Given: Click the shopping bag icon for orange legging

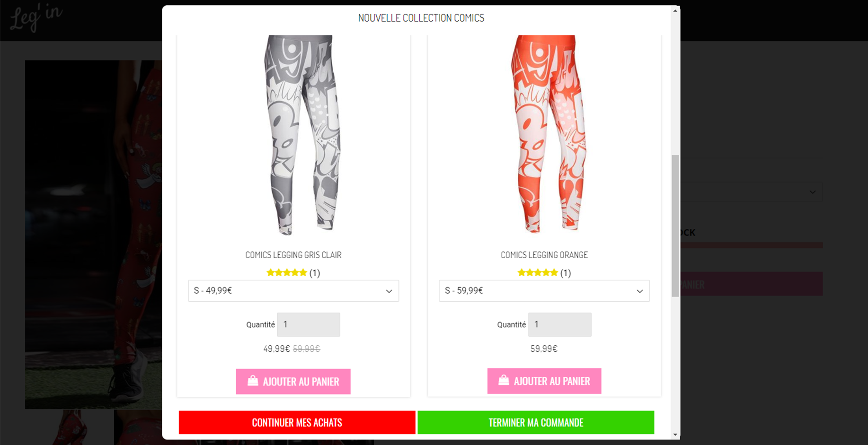Looking at the screenshot, I should 504,380.
